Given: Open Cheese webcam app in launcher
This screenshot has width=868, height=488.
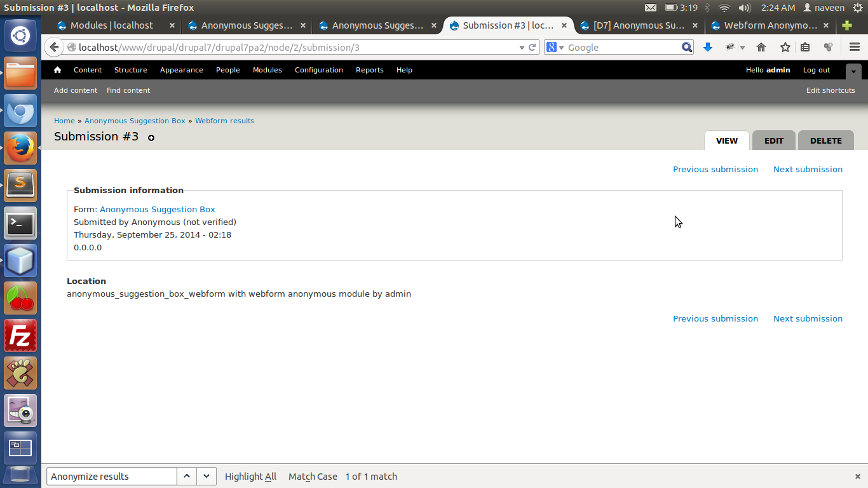Looking at the screenshot, I should [20, 410].
